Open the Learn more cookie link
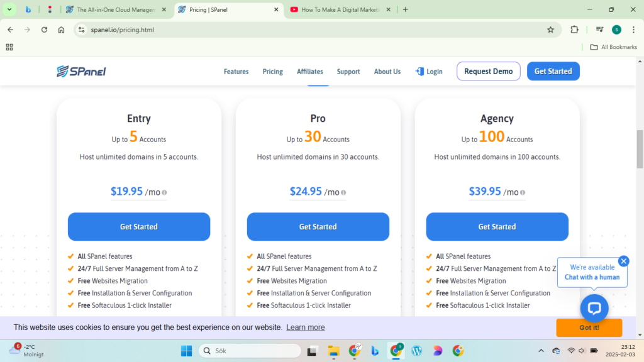The height and width of the screenshot is (362, 644). coord(306,327)
